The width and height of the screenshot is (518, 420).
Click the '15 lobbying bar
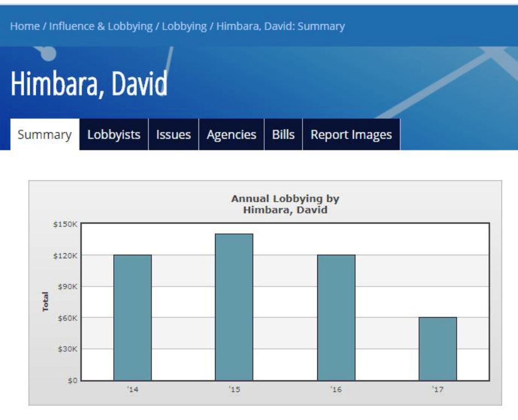click(234, 307)
